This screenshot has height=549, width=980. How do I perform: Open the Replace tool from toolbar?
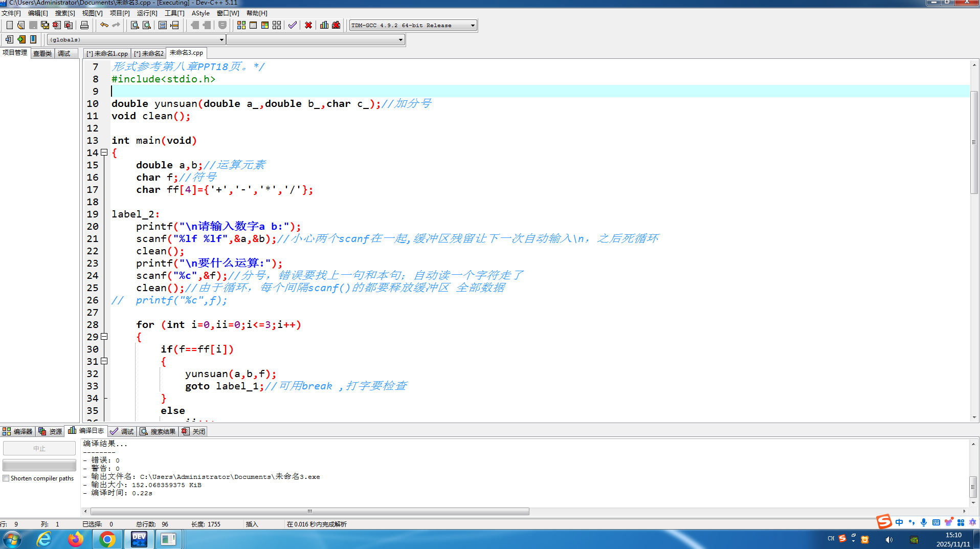147,25
